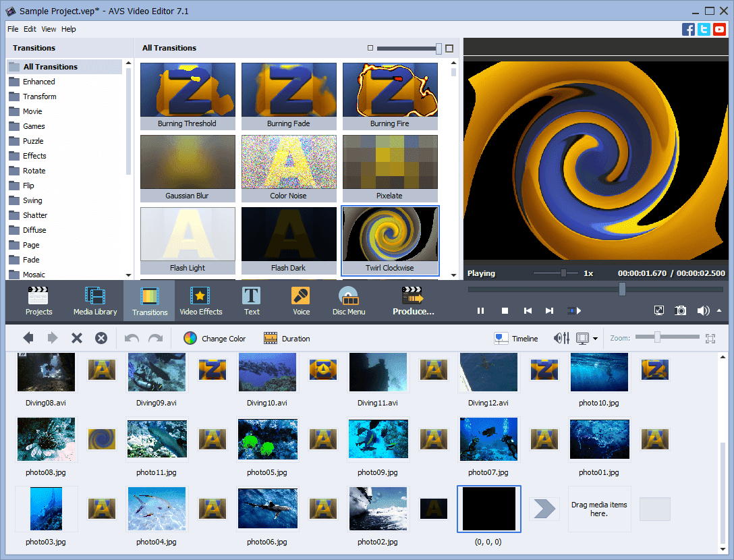Open the preview display dropdown arrow
This screenshot has width=734, height=560.
pyautogui.click(x=595, y=339)
